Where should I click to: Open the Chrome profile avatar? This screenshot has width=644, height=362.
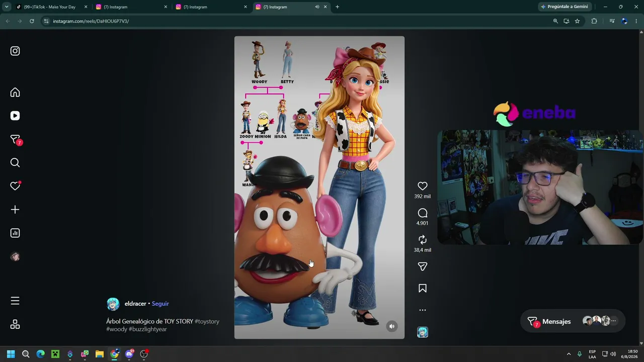624,21
